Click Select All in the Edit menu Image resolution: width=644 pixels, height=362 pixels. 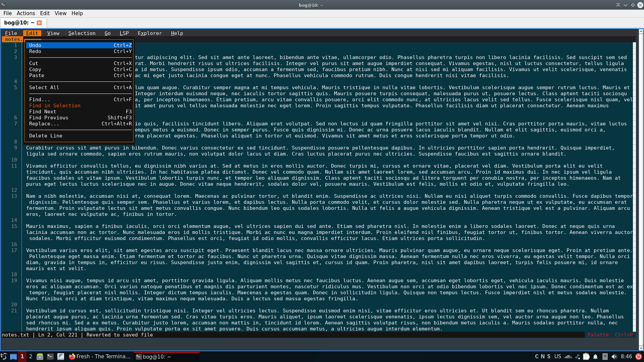[79, 87]
